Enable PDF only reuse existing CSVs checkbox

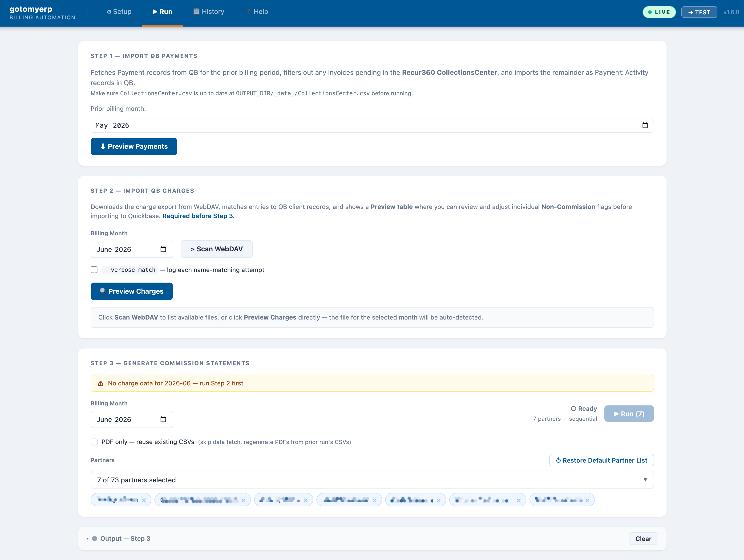pyautogui.click(x=94, y=442)
